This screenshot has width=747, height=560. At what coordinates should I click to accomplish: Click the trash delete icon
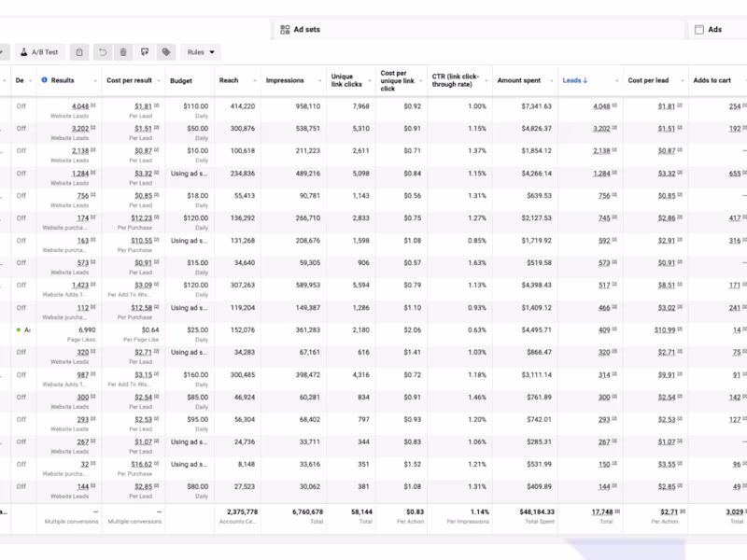(123, 52)
